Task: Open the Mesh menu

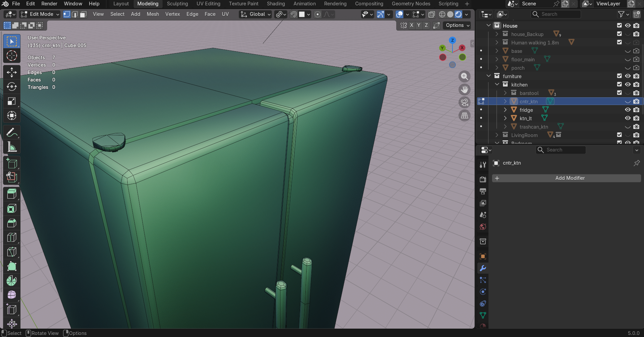Action: pyautogui.click(x=152, y=14)
